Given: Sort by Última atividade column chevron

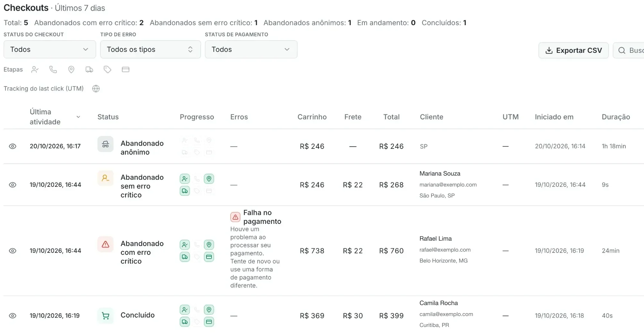Looking at the screenshot, I should [x=78, y=117].
